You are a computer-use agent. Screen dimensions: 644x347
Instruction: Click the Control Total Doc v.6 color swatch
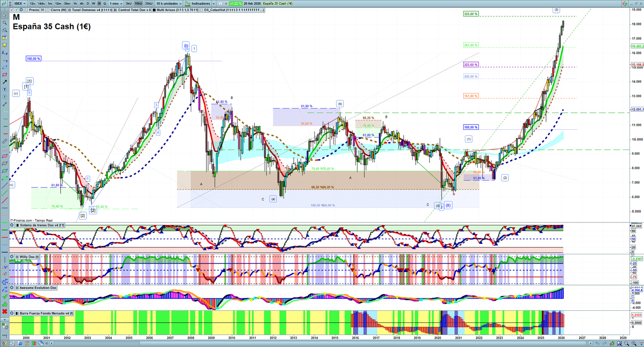[115, 10]
